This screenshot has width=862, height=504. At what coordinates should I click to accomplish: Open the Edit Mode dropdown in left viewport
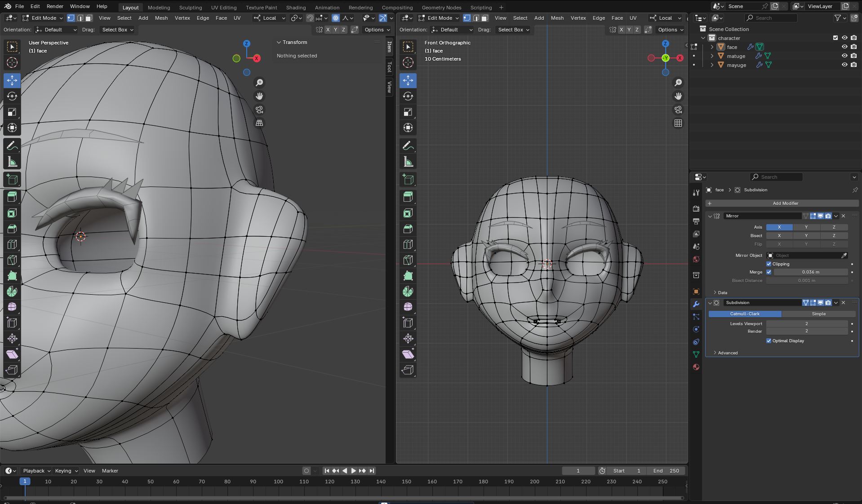43,18
